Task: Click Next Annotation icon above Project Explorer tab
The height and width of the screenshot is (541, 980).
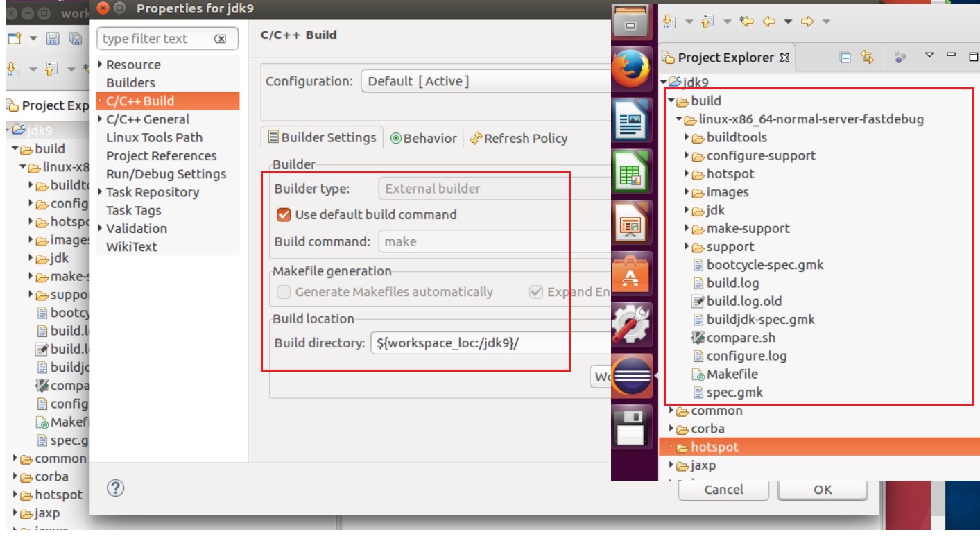Action: click(x=669, y=22)
